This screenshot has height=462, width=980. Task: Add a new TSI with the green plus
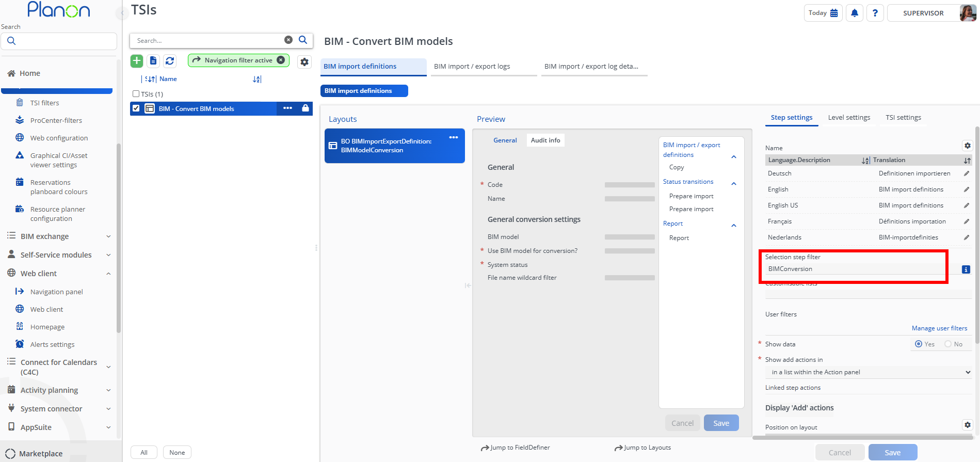click(x=137, y=61)
